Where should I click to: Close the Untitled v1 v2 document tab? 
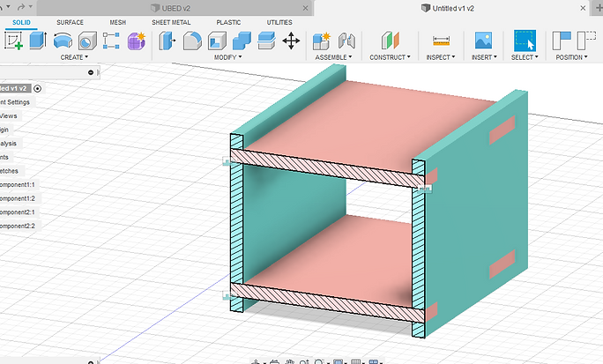point(583,8)
